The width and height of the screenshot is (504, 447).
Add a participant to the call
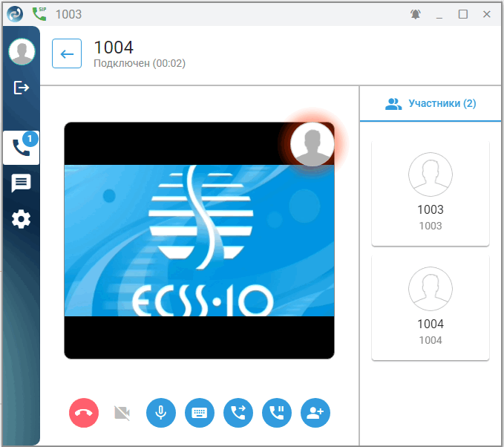(315, 413)
